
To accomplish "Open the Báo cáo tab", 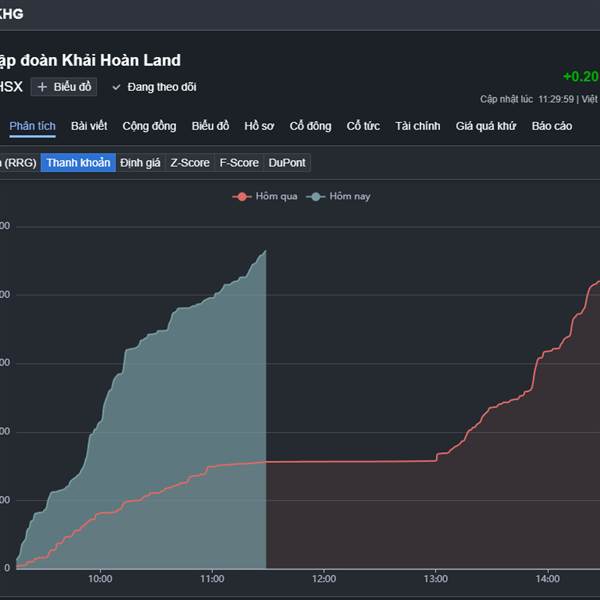I will (551, 126).
